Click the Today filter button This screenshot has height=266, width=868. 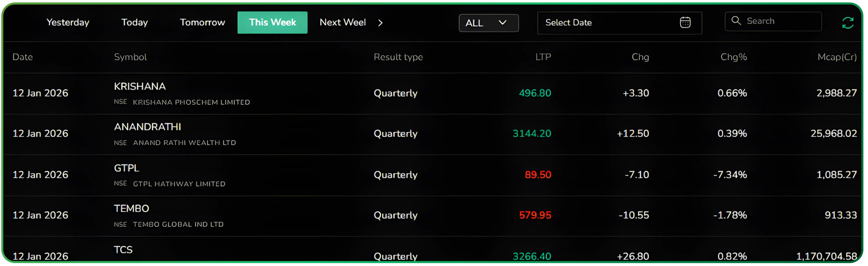coord(134,22)
